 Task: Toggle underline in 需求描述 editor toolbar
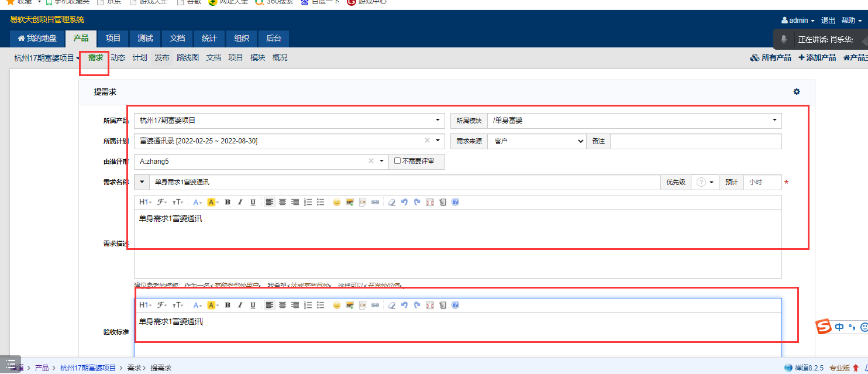[253, 202]
